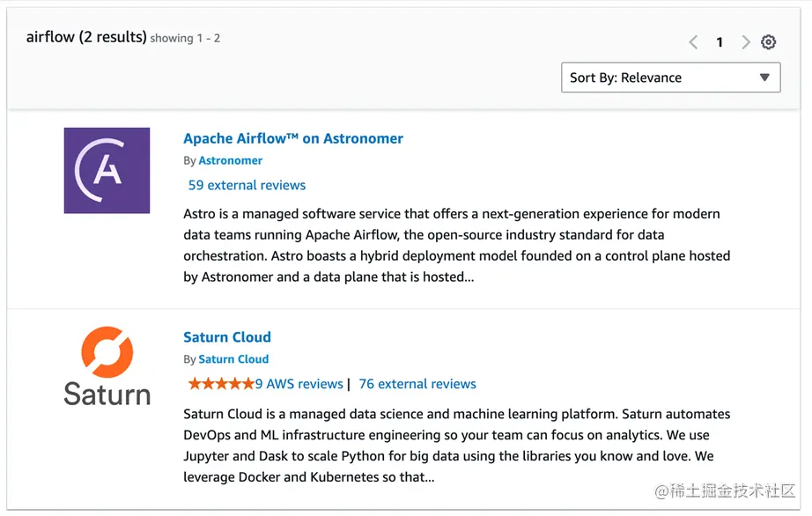Screen dimensions: 812x516
Task: View 59 external reviews for Astronomer
Action: point(247,185)
